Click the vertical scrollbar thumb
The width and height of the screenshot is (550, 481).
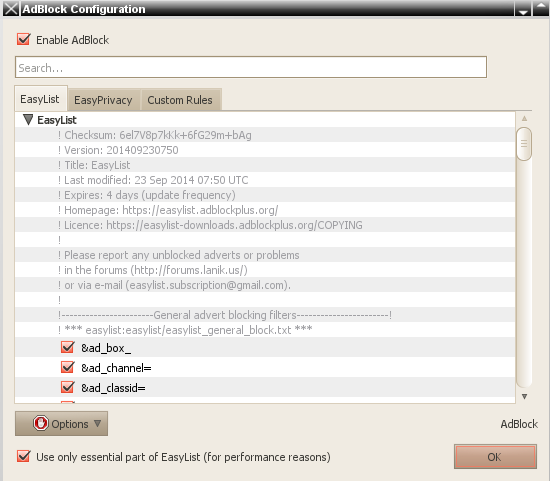click(x=524, y=144)
